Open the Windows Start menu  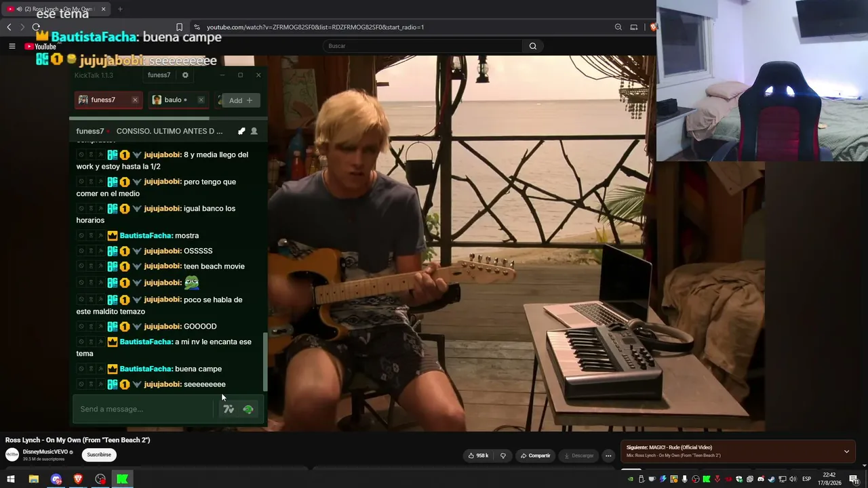coord(11,479)
